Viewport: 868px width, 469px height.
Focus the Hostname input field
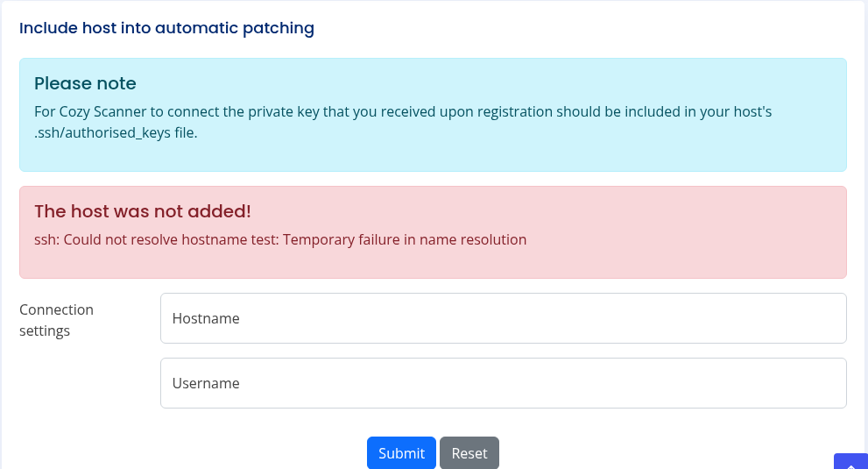pos(503,318)
